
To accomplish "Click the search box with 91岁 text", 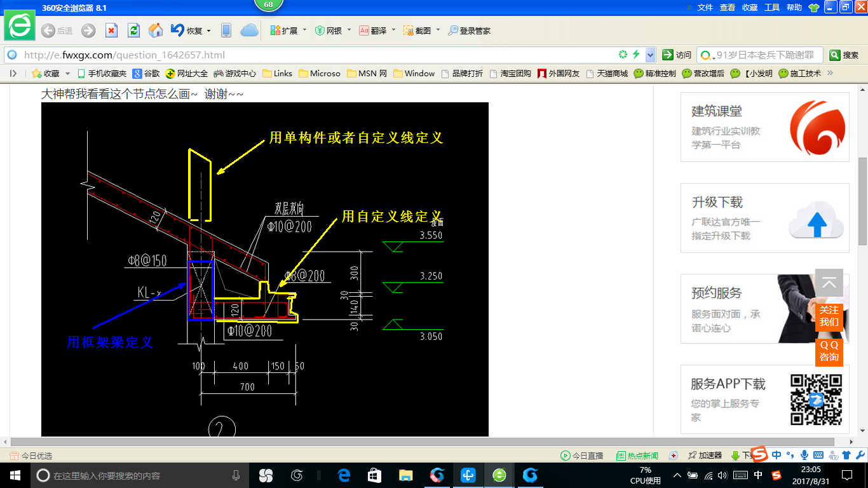I will click(x=760, y=55).
